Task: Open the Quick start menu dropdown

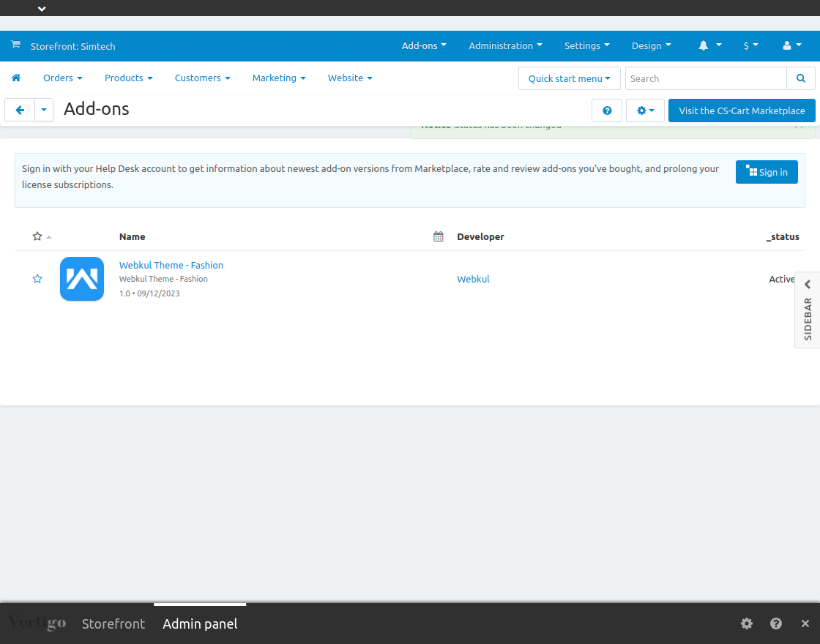Action: click(x=569, y=78)
